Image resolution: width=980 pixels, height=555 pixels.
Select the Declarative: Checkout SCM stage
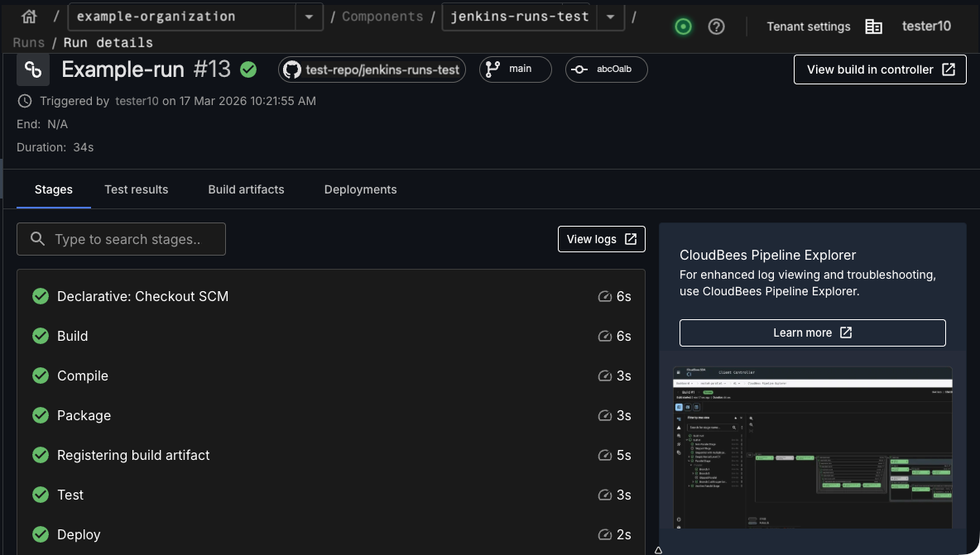click(x=331, y=297)
